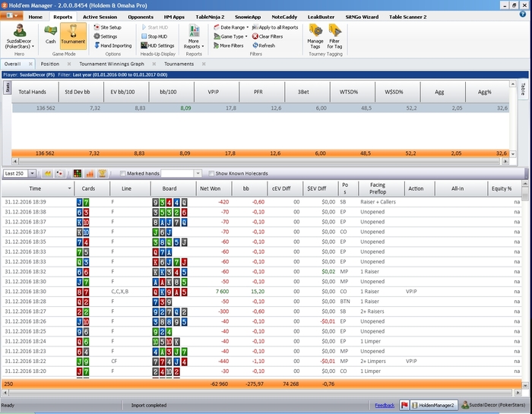The image size is (532, 414).
Task: Click the playing cards icon in hands toolbar
Action: pos(60,173)
